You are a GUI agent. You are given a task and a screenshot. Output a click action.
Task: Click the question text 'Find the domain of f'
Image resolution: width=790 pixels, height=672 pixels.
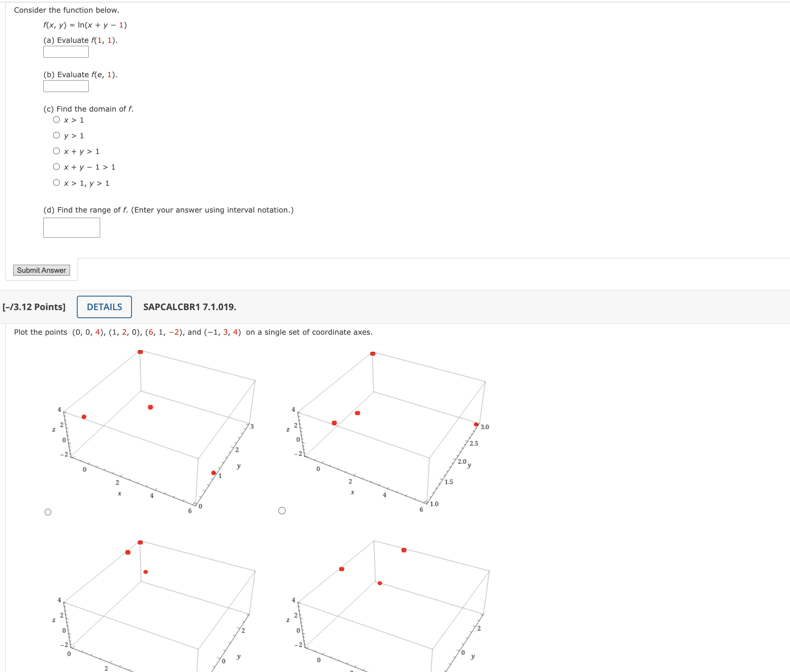[88, 109]
